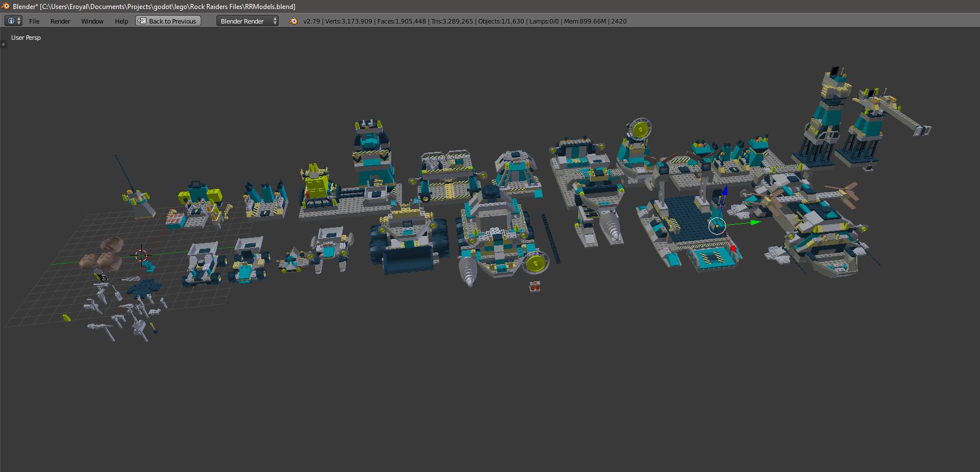
Task: Click the Tris:3,289,265 statistic text
Action: click(452, 21)
